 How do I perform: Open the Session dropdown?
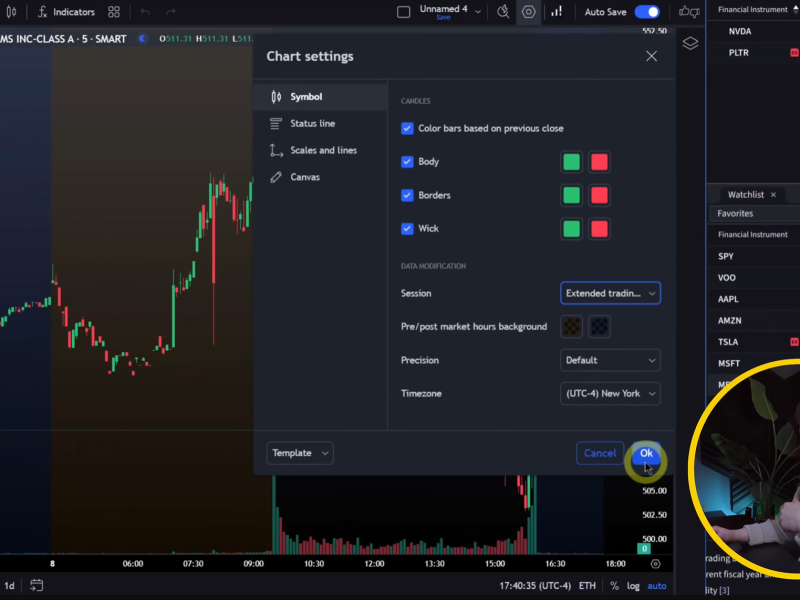pos(610,293)
